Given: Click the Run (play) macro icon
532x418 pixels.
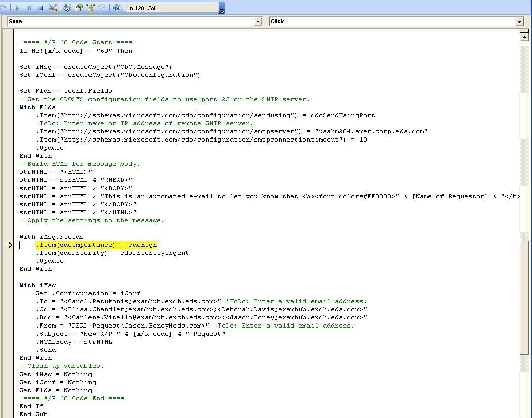Looking at the screenshot, I should coord(18,8).
